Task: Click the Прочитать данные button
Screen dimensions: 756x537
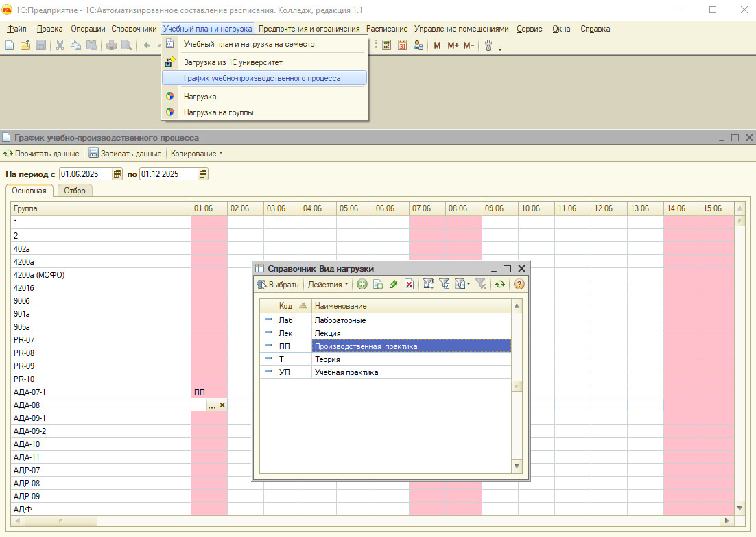Action: [41, 154]
